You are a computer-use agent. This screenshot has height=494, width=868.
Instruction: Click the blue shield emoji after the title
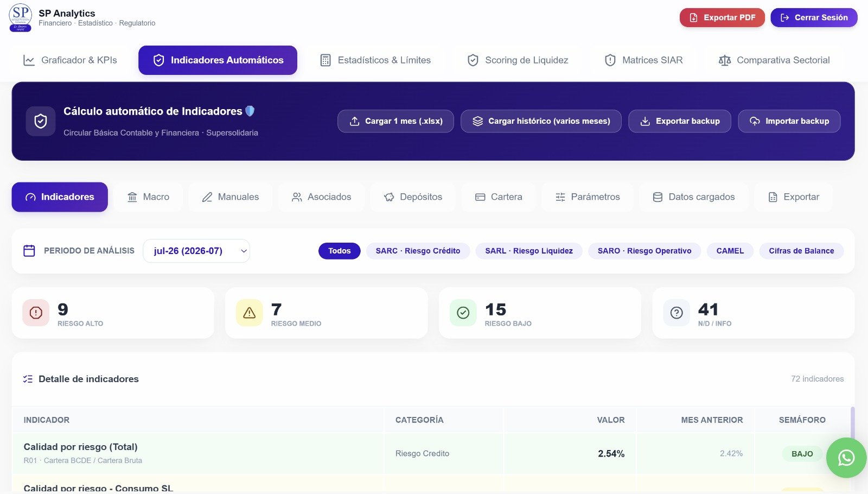[250, 111]
